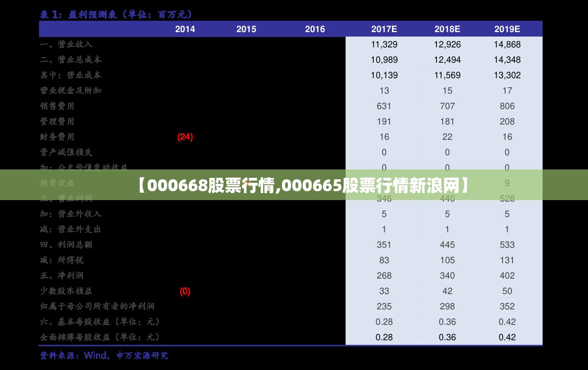
Task: Click the row label 减：所得税
Action: (x=62, y=260)
